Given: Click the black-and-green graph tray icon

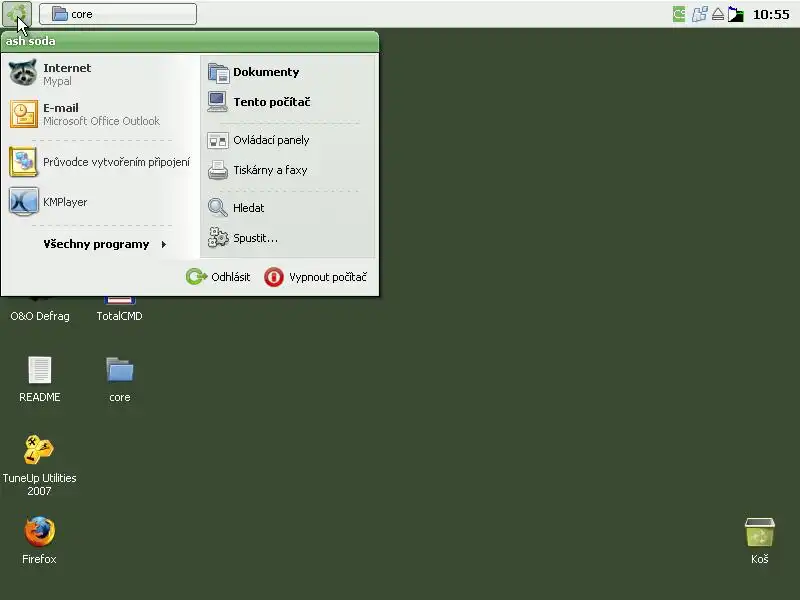Looking at the screenshot, I should [x=735, y=14].
